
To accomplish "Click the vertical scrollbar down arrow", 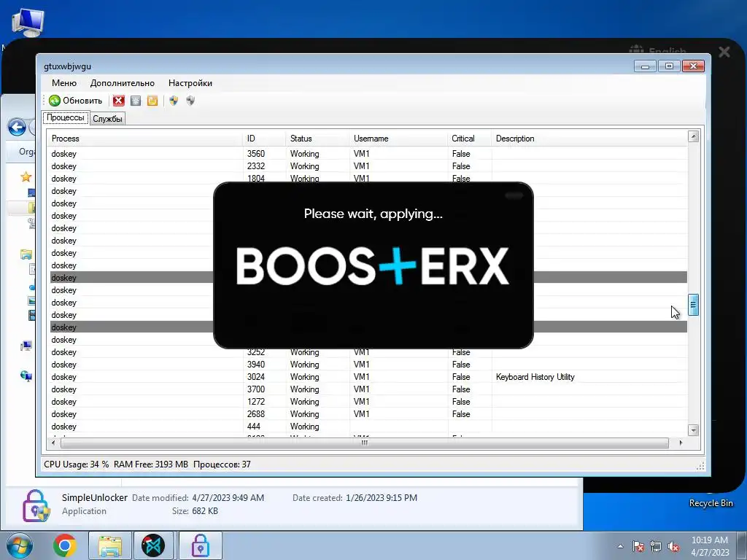I will tap(693, 430).
